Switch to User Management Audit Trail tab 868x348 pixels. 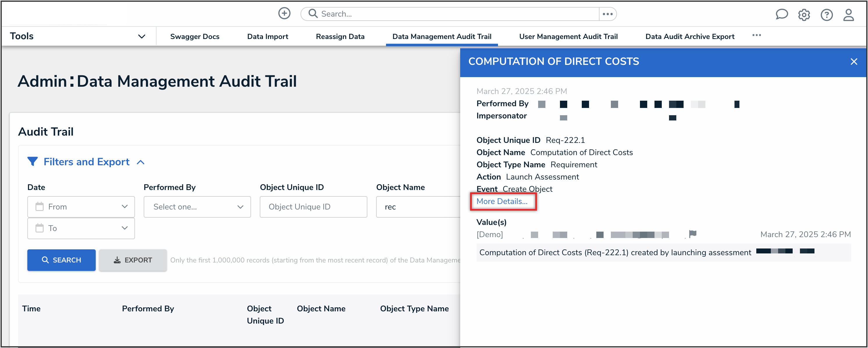click(x=568, y=36)
